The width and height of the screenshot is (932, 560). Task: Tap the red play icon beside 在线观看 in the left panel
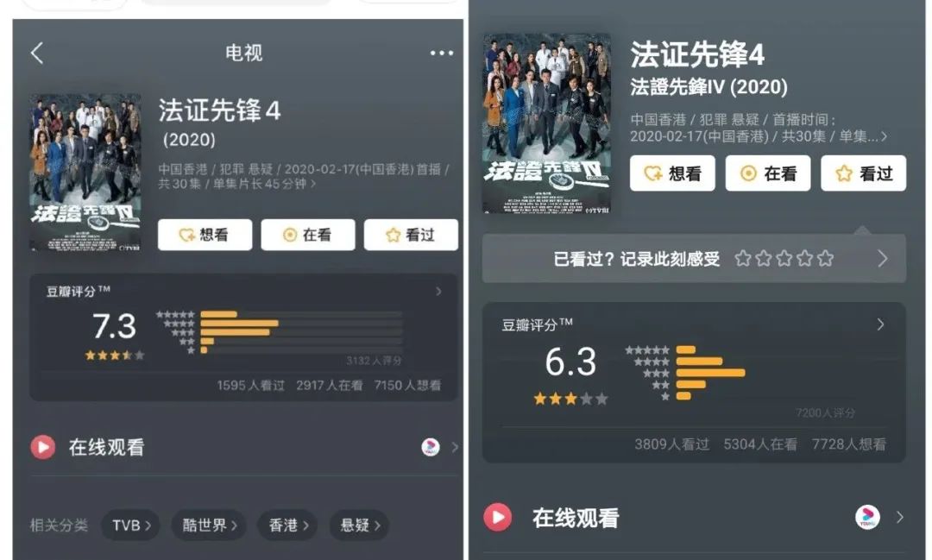[43, 447]
